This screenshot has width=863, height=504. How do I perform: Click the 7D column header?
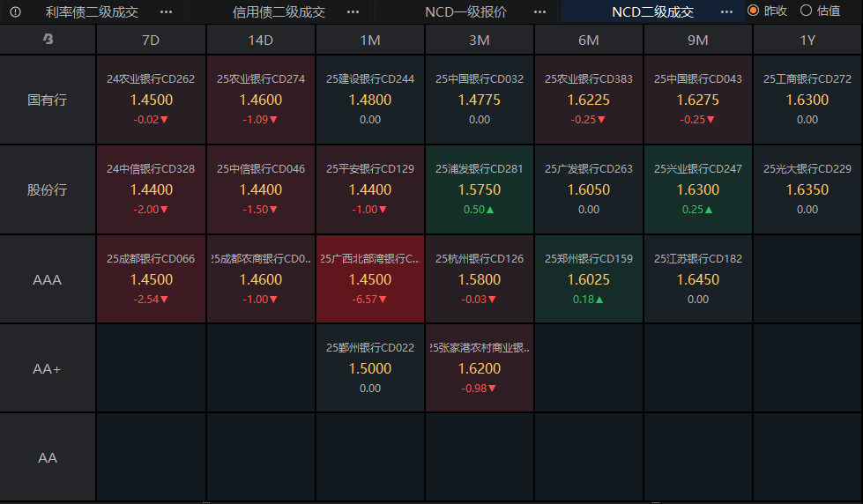151,41
